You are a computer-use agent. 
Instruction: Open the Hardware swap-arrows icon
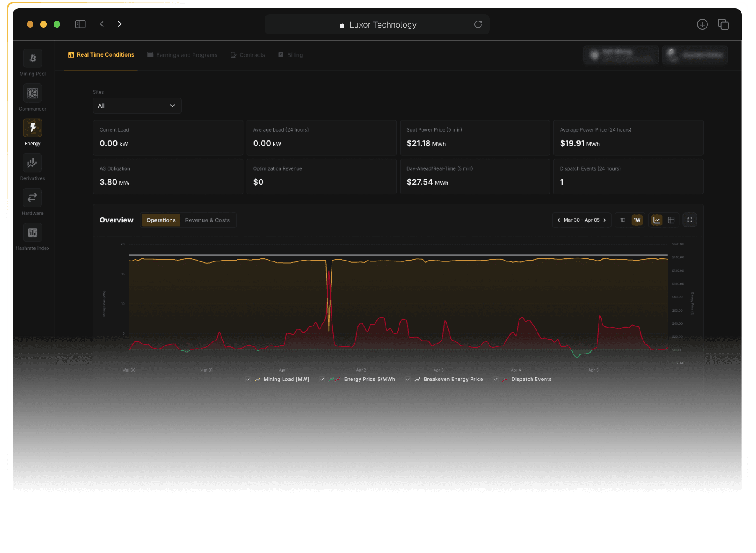[33, 197]
